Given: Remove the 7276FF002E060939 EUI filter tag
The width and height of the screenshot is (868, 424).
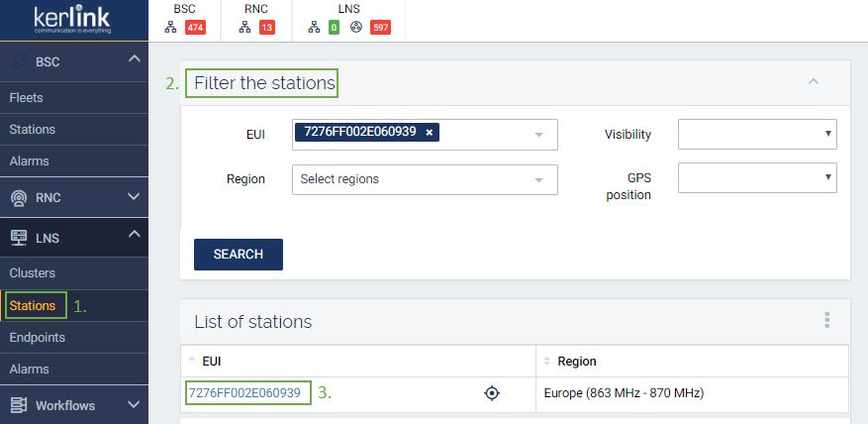Looking at the screenshot, I should coord(429,133).
